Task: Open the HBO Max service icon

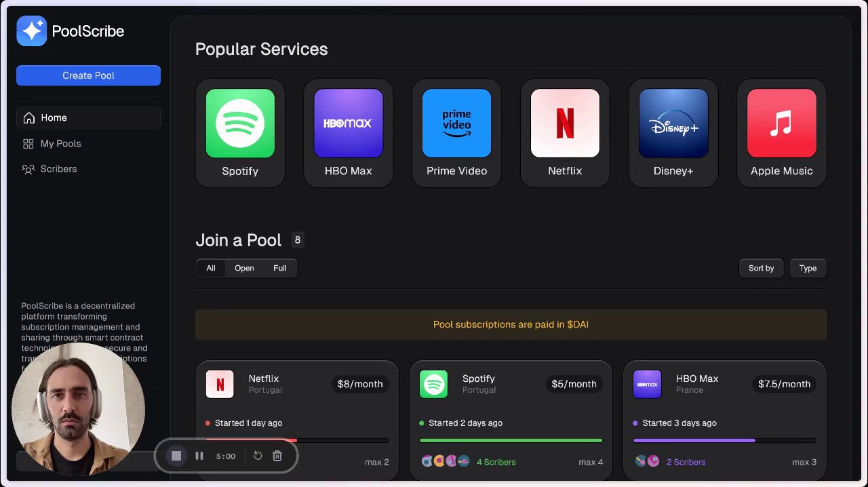Action: tap(349, 123)
